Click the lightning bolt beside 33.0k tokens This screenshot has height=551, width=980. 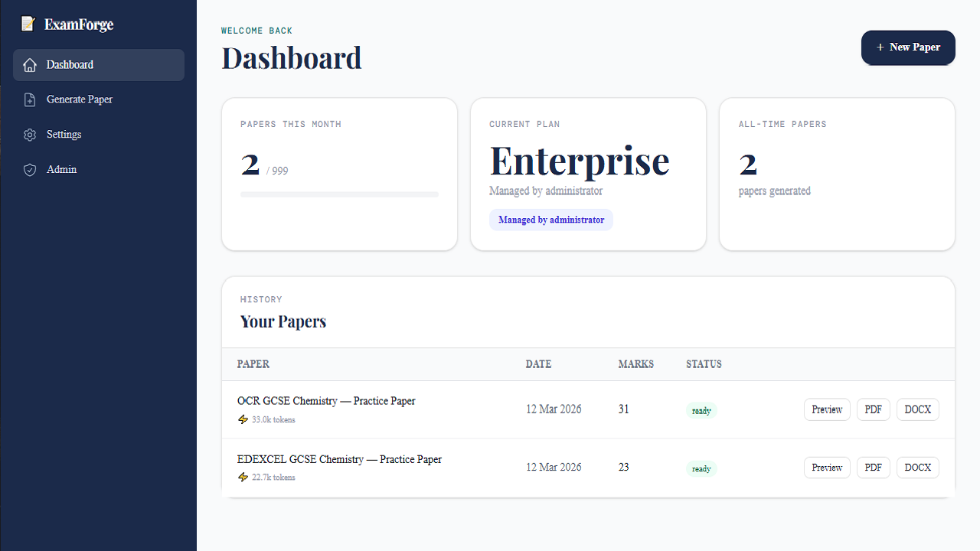[243, 419]
